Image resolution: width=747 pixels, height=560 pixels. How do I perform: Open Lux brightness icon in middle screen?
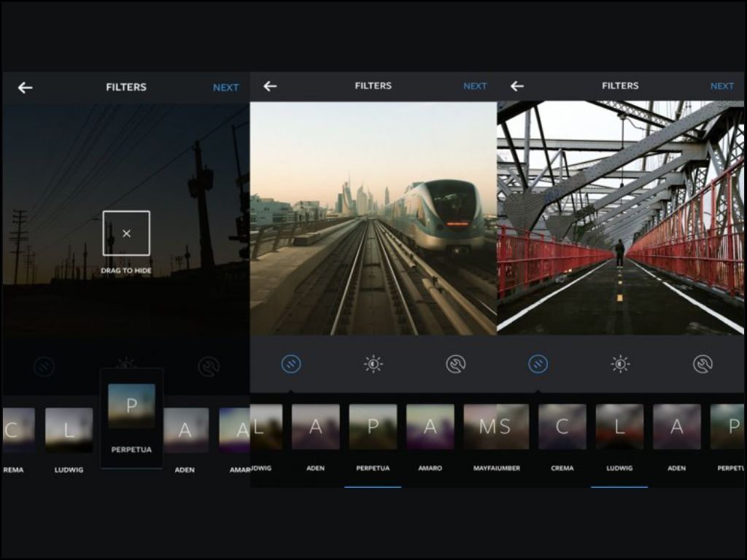tap(373, 365)
